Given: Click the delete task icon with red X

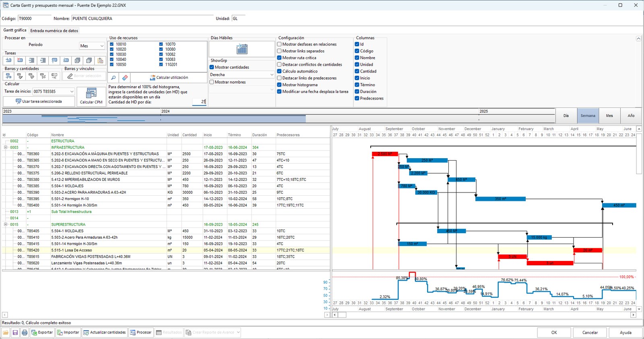Looking at the screenshot, I should coord(20,60).
